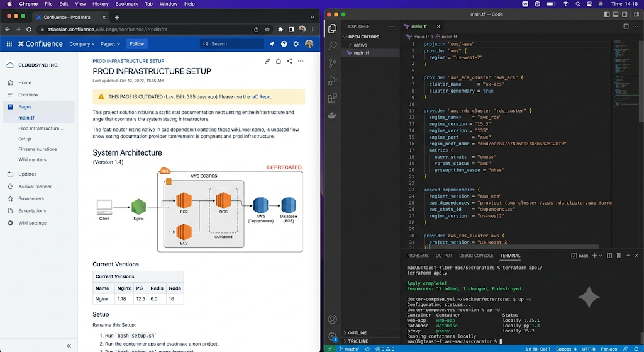Click lock/restrictions icon on page

point(279,61)
